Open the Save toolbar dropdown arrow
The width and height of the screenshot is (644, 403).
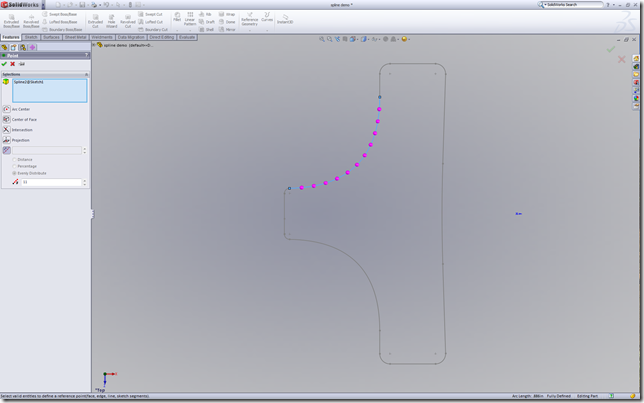87,5
